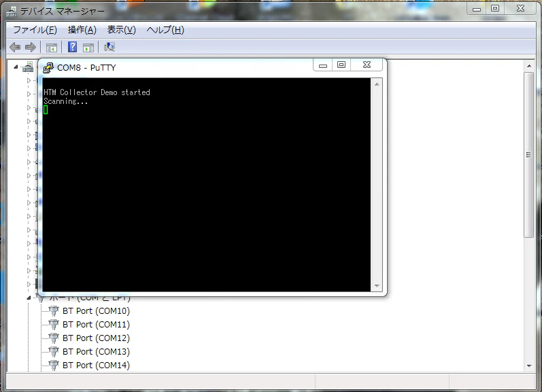Maximize the COM8 - PuTTY window

[341, 65]
